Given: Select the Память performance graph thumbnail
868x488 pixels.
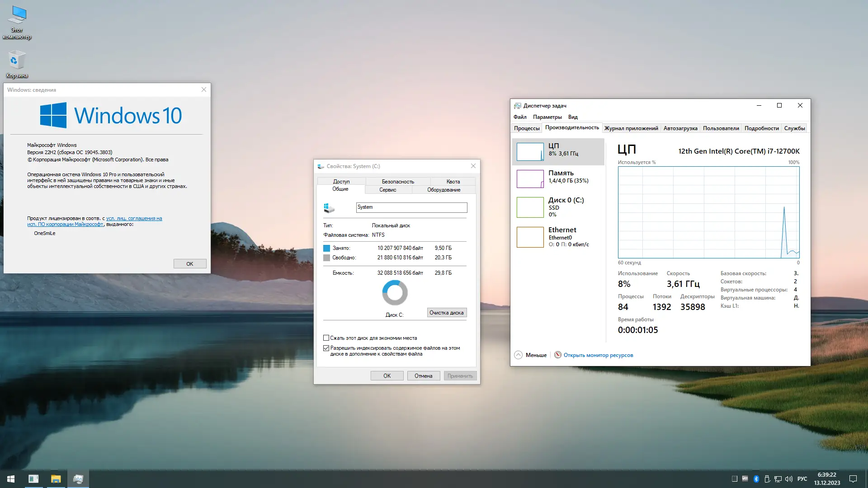Looking at the screenshot, I should (x=530, y=179).
